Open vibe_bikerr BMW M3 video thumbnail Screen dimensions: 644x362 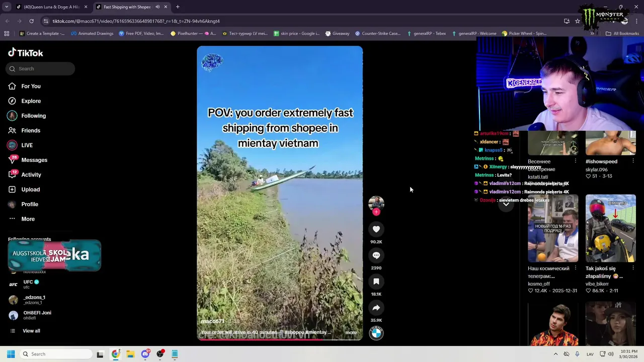pos(610,228)
